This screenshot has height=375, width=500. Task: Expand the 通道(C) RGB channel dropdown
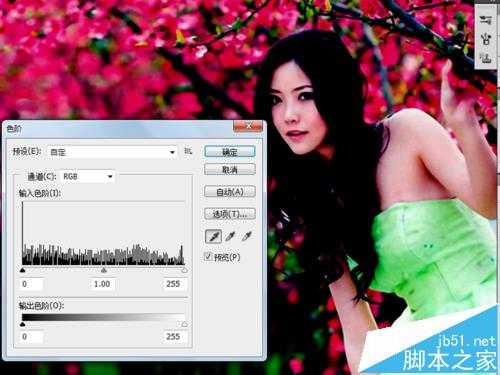tap(88, 176)
